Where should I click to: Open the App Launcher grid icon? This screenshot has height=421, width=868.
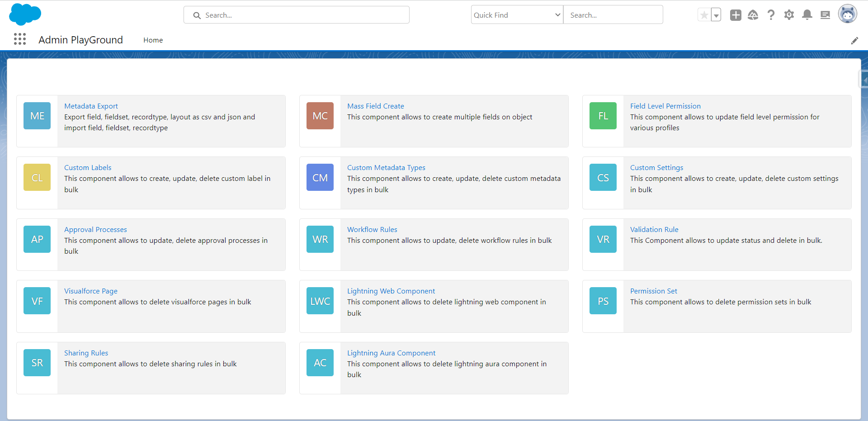20,39
